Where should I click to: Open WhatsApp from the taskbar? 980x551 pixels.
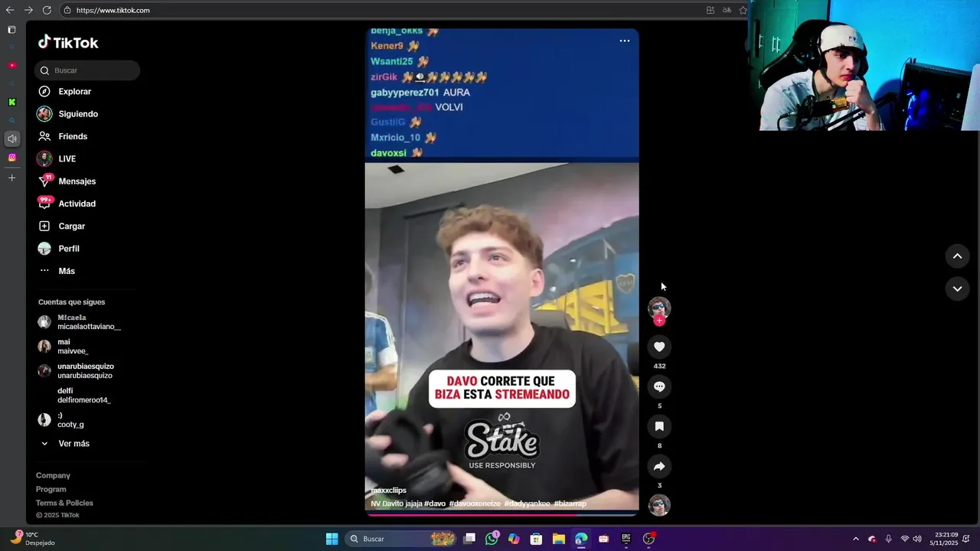coord(492,539)
